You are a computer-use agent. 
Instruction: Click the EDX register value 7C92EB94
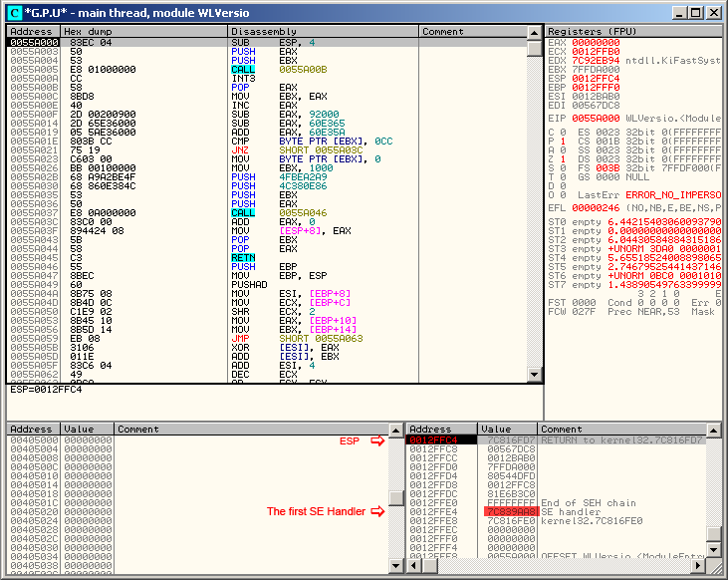[596, 61]
